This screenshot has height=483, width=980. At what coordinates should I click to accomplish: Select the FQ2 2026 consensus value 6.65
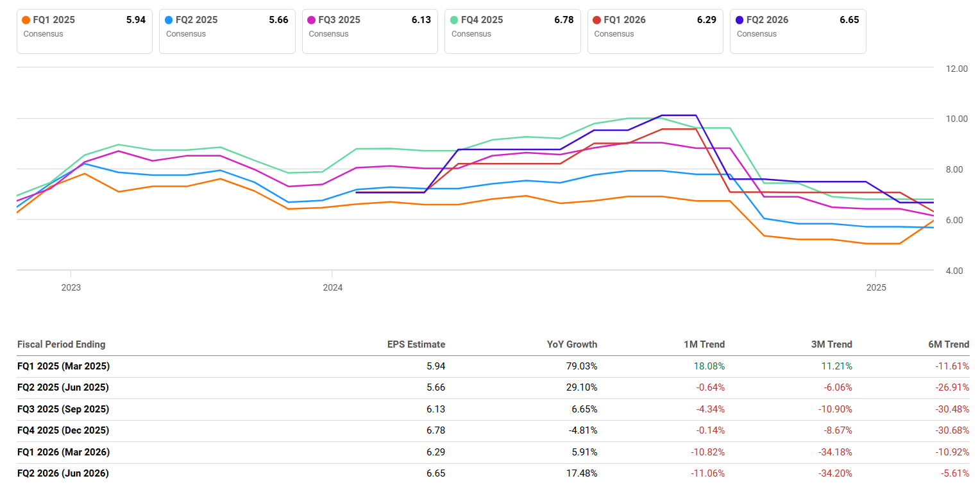(849, 20)
